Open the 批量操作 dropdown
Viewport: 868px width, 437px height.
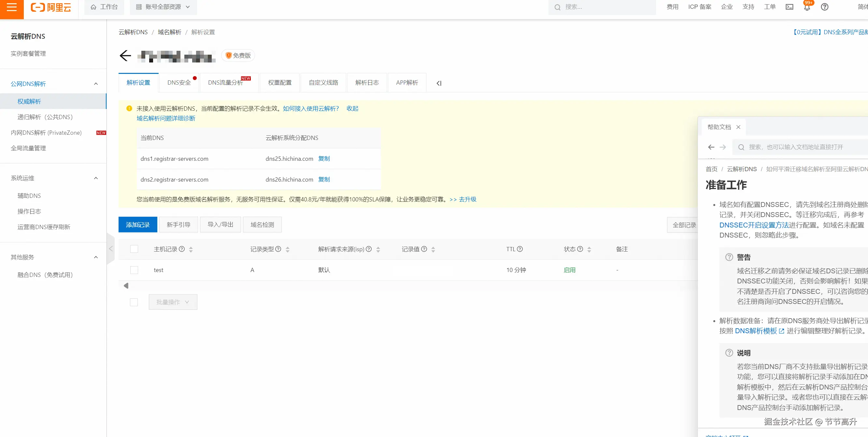173,302
